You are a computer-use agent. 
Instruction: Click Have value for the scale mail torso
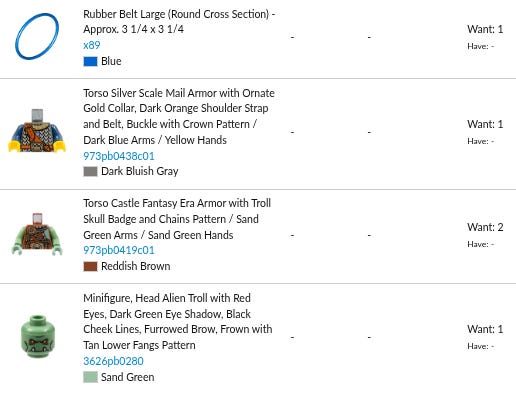coord(480,141)
